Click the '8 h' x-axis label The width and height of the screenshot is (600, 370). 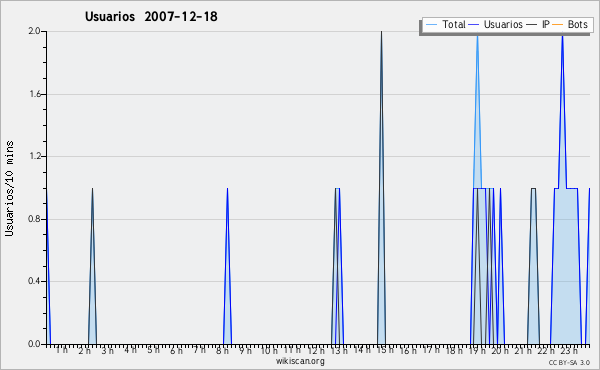[222, 351]
